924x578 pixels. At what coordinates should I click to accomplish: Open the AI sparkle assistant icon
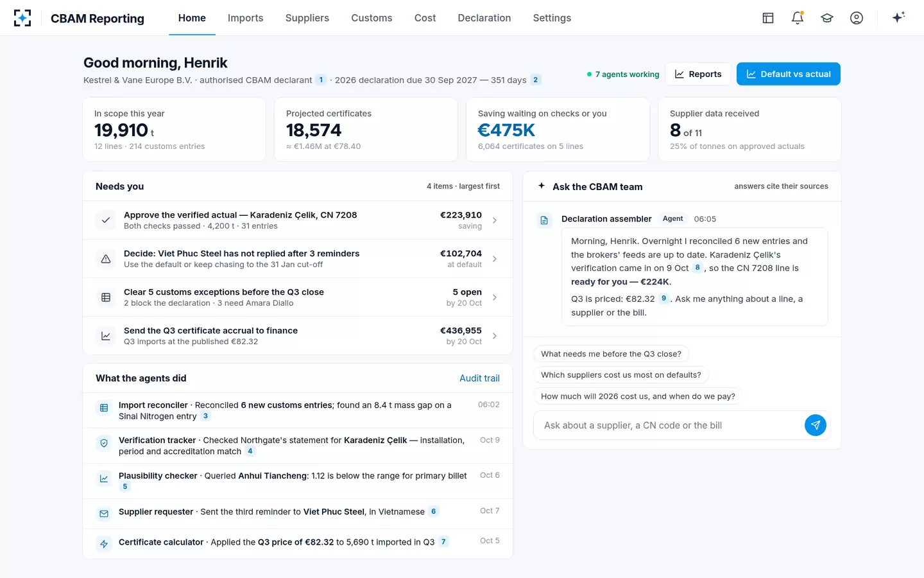point(898,17)
